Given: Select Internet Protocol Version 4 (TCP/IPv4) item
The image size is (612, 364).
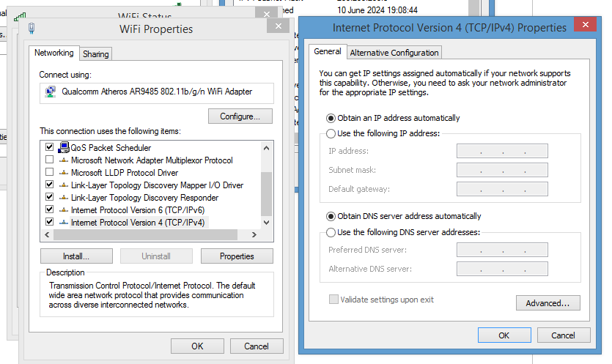Looking at the screenshot, I should [x=138, y=223].
